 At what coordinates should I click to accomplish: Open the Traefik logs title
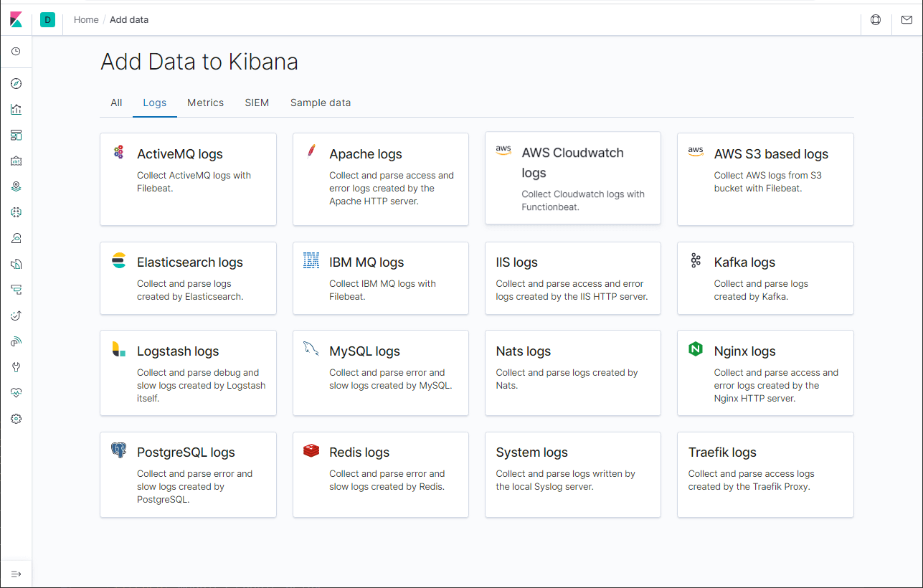pos(722,452)
